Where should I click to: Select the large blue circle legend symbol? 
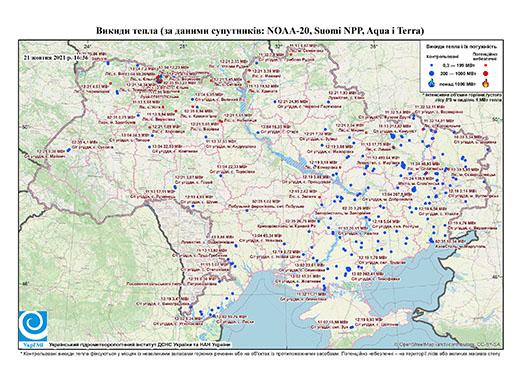point(432,73)
